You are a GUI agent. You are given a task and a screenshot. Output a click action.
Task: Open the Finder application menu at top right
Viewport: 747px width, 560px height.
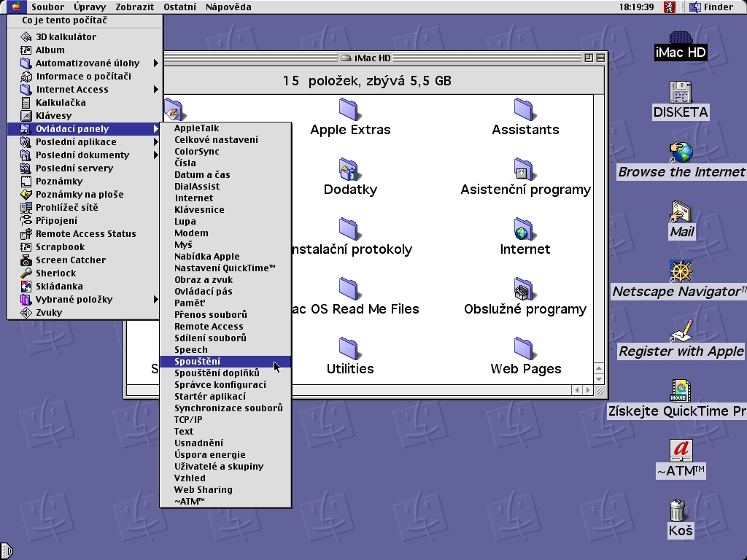pos(712,7)
